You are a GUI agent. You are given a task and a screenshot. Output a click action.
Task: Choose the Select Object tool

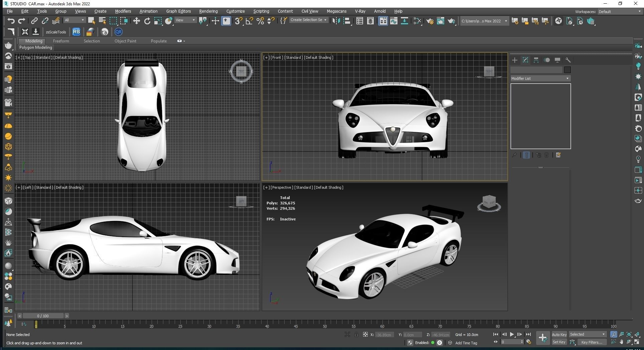[91, 21]
